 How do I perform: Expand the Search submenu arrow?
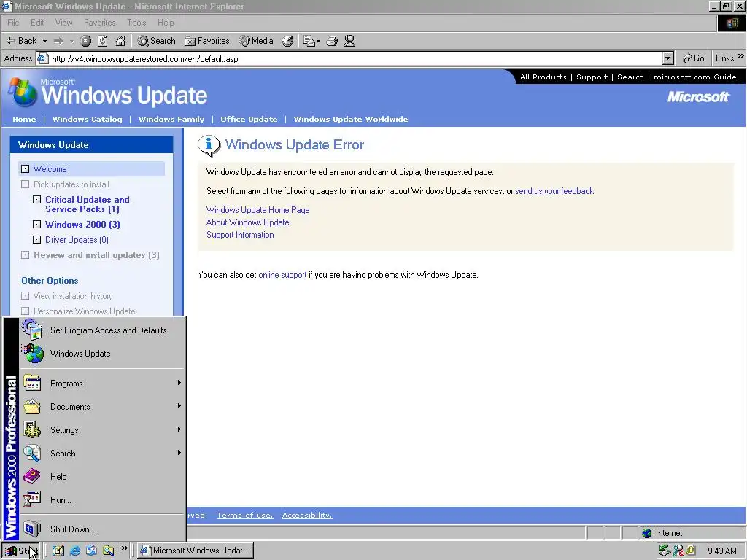pos(179,453)
